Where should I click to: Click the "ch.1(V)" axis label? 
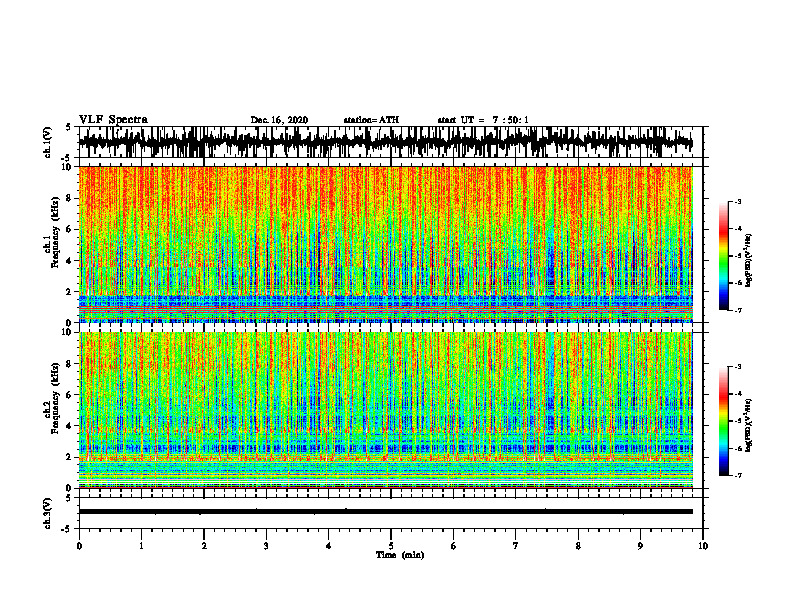click(48, 143)
